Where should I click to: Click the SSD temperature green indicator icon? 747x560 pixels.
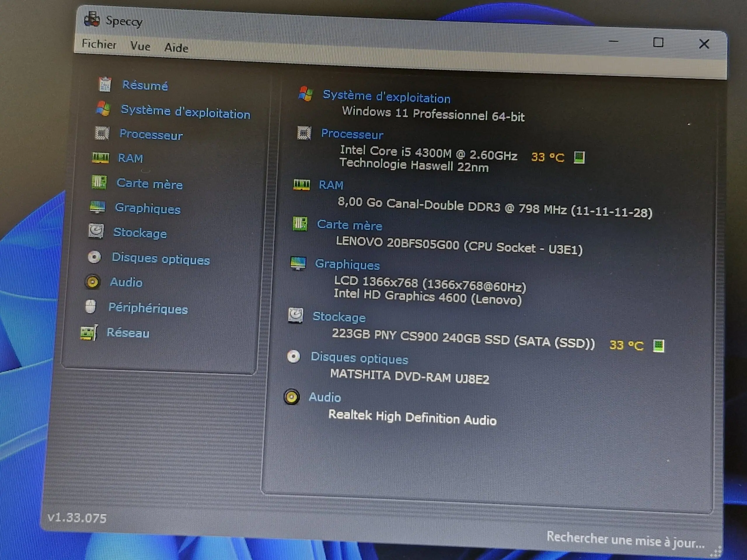coord(658,346)
